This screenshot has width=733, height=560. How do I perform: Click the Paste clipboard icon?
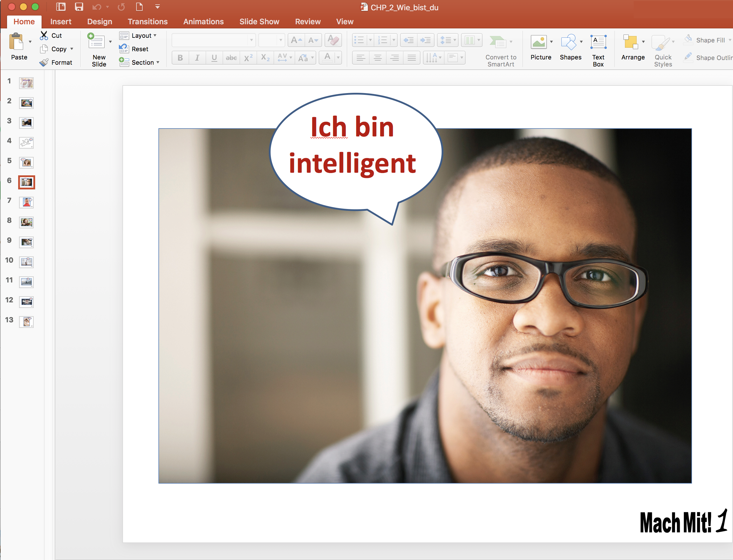tap(16, 42)
